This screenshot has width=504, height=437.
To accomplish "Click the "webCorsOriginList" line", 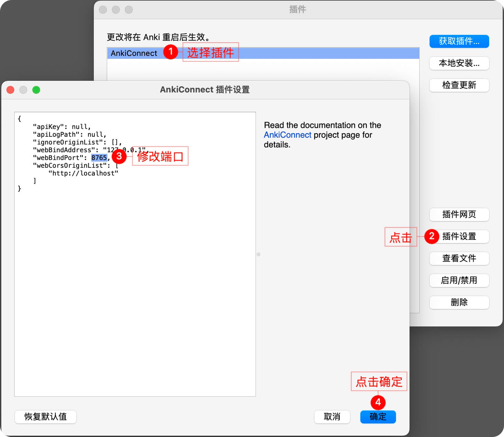I will point(75,165).
